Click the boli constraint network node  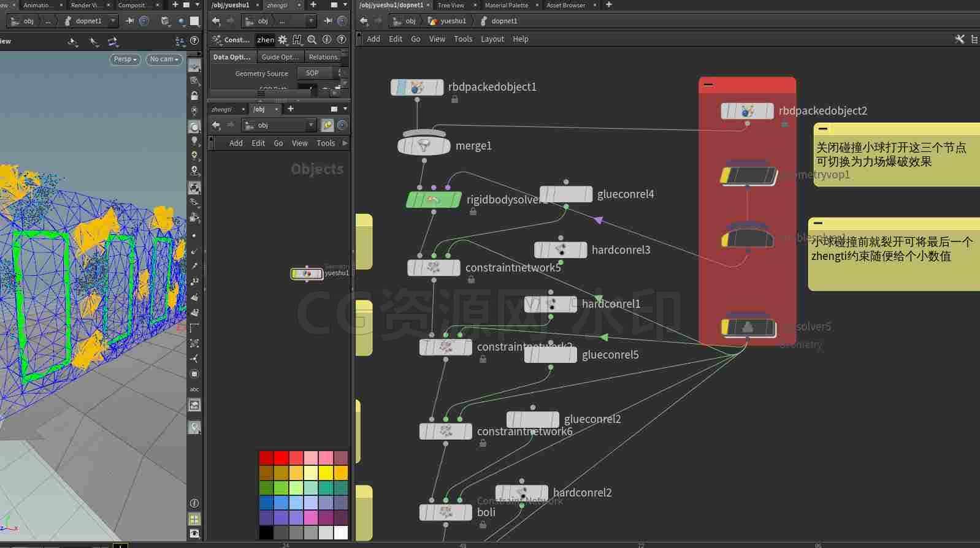pyautogui.click(x=446, y=512)
